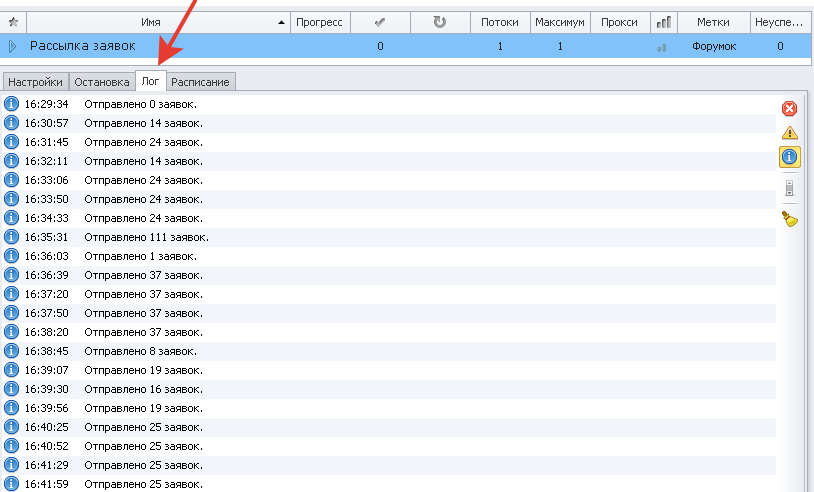Click the Неуспе... column header
Screen dimensions: 814x492
click(779, 22)
